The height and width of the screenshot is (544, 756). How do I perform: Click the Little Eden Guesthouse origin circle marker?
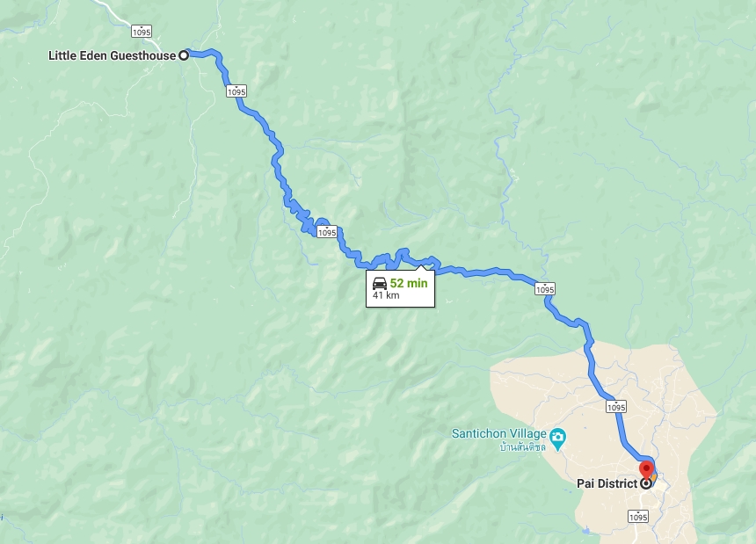pyautogui.click(x=184, y=55)
